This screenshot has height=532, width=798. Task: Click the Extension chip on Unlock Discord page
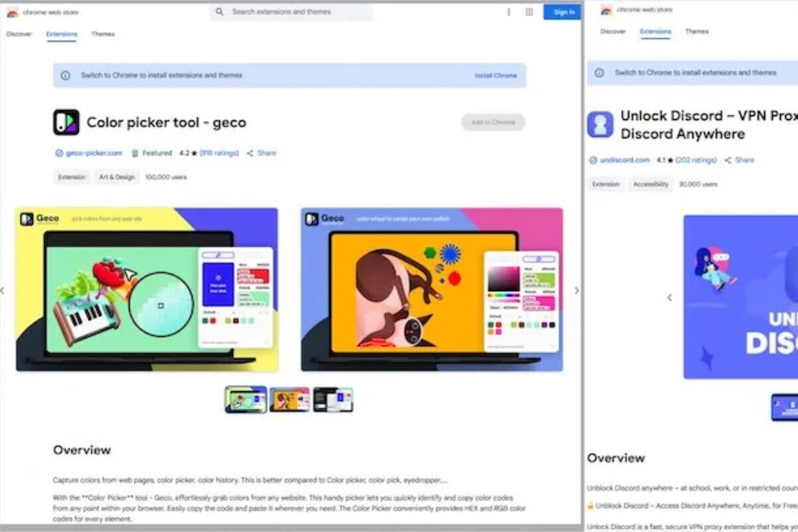point(606,184)
